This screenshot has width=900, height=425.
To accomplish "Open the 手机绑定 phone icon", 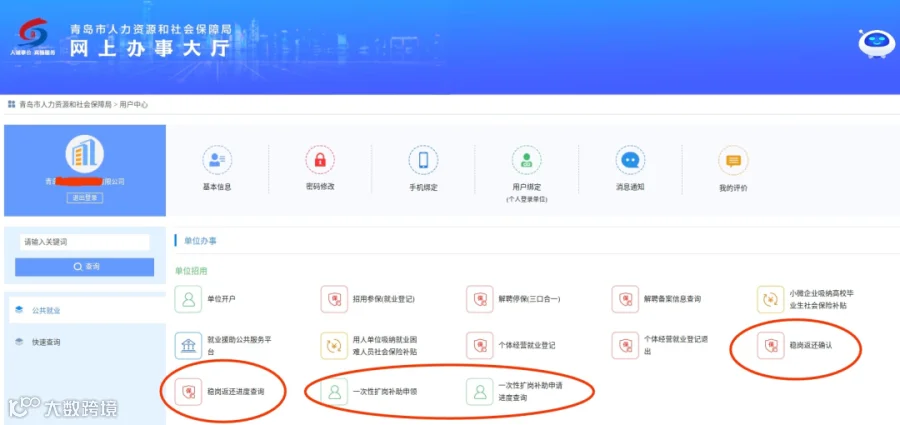I will pos(424,160).
